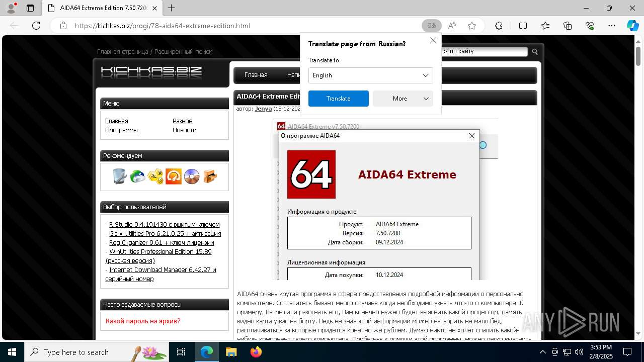Open Task View on taskbar
Screen dimensions: 644x362
(x=181, y=352)
